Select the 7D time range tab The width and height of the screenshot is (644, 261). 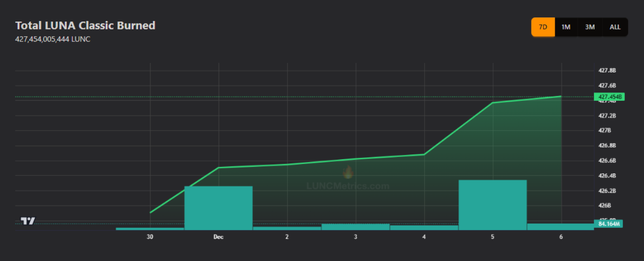(x=543, y=27)
